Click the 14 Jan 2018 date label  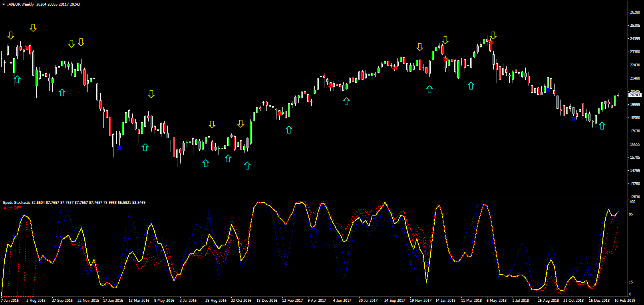445,301
